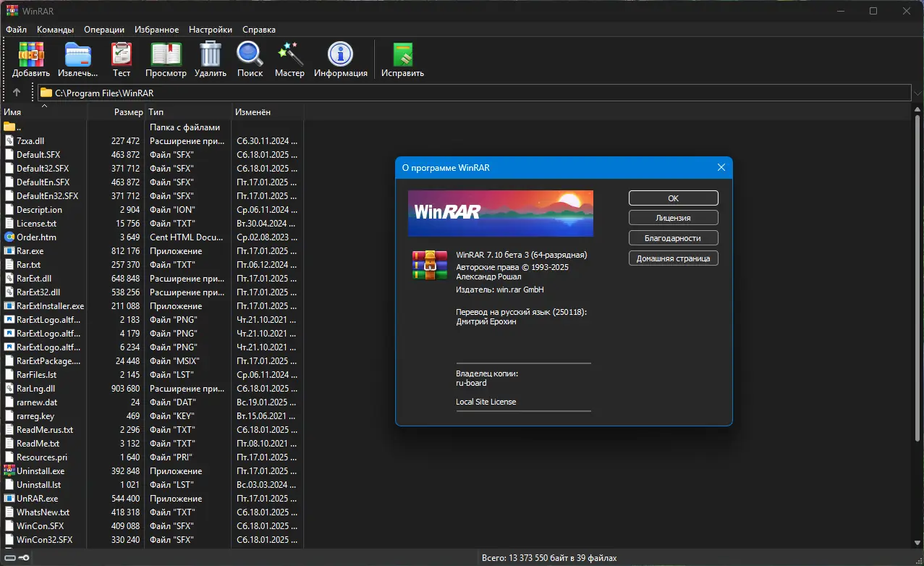The height and width of the screenshot is (566, 924).
Task: Select the rarreg.key file
Action: [x=35, y=415]
